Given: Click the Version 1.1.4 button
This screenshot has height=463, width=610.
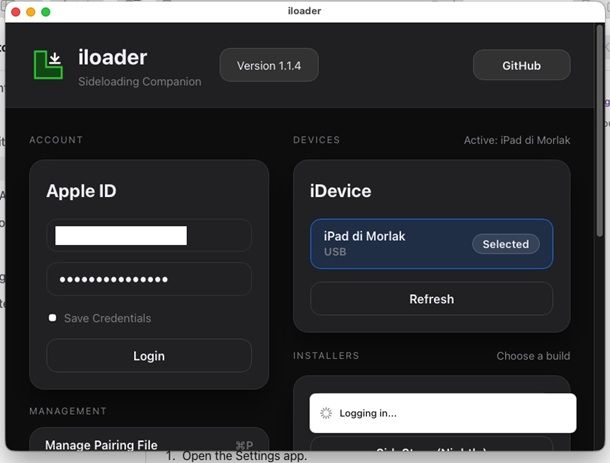Looking at the screenshot, I should coord(269,65).
